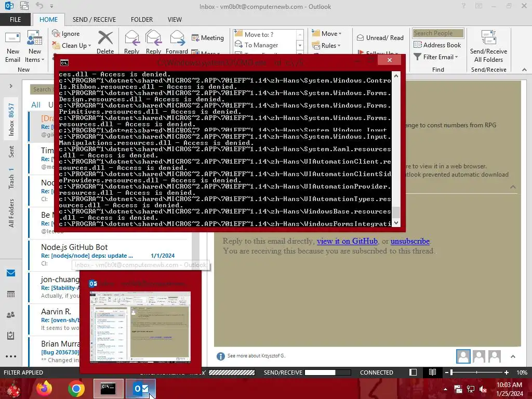
Task: Click the Meeting reply icon
Action: click(x=195, y=37)
